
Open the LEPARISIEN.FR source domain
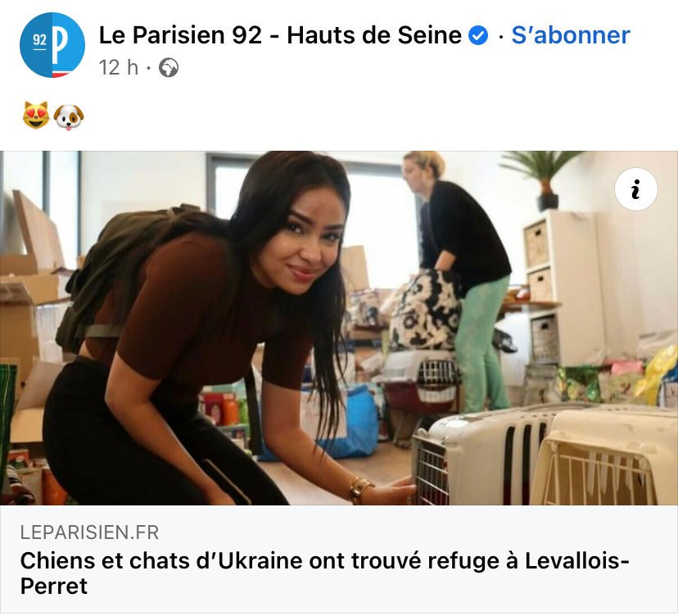tap(89, 532)
